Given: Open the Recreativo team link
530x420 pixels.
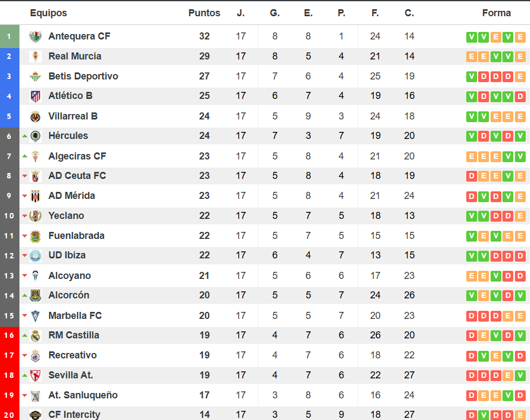Looking at the screenshot, I should pos(72,355).
